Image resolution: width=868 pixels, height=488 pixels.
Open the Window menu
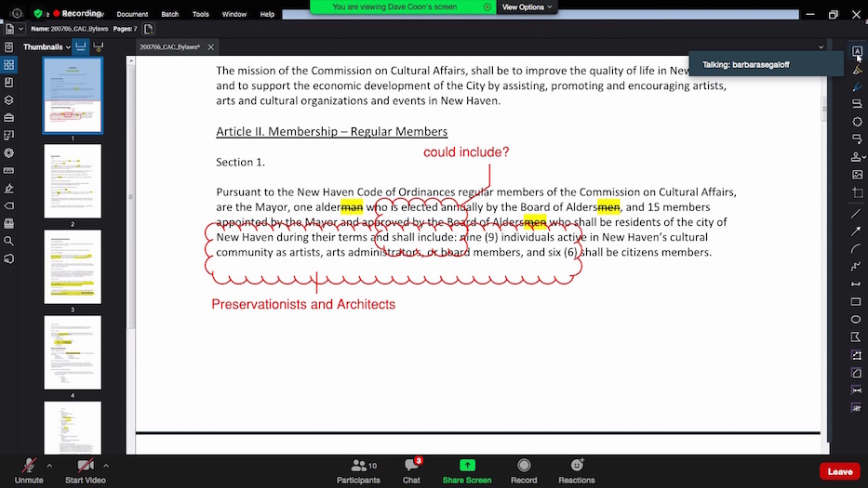pyautogui.click(x=234, y=14)
